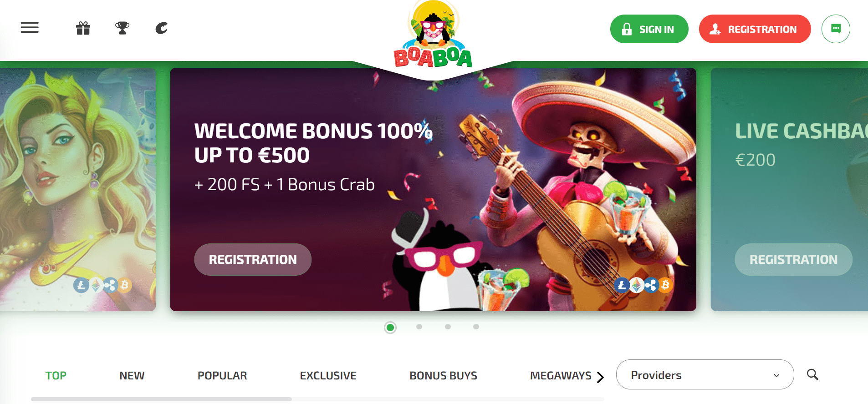Click the Bitcoin icon on welcome banner
Image resolution: width=868 pixels, height=404 pixels.
665,285
